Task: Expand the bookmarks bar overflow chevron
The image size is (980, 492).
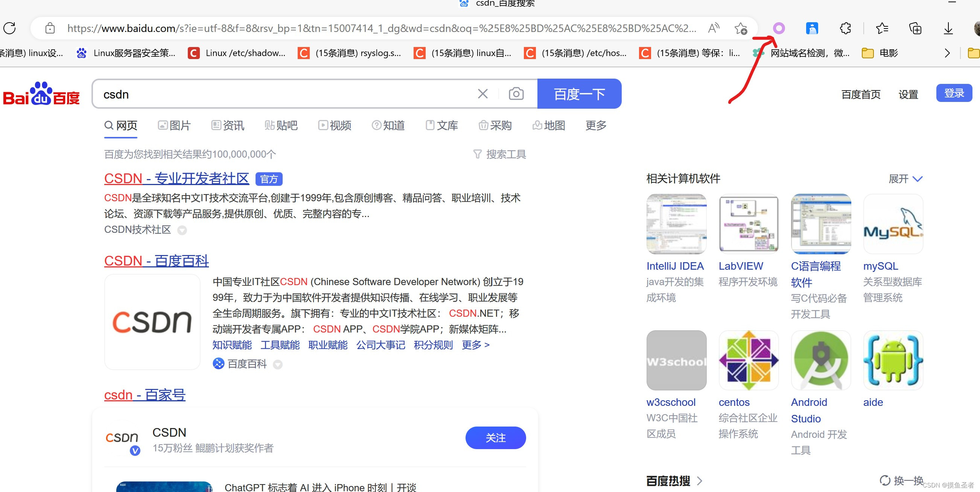Action: (947, 53)
